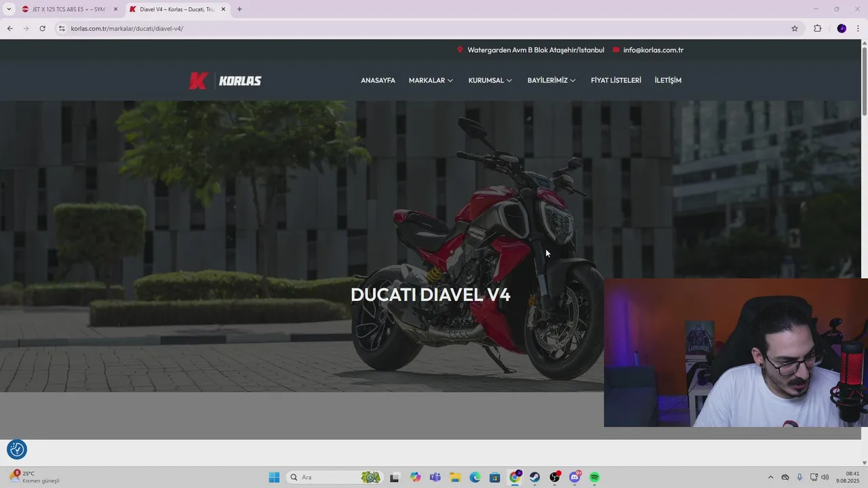This screenshot has width=868, height=488.
Task: Open the Chrome profile avatar
Action: [x=842, y=28]
